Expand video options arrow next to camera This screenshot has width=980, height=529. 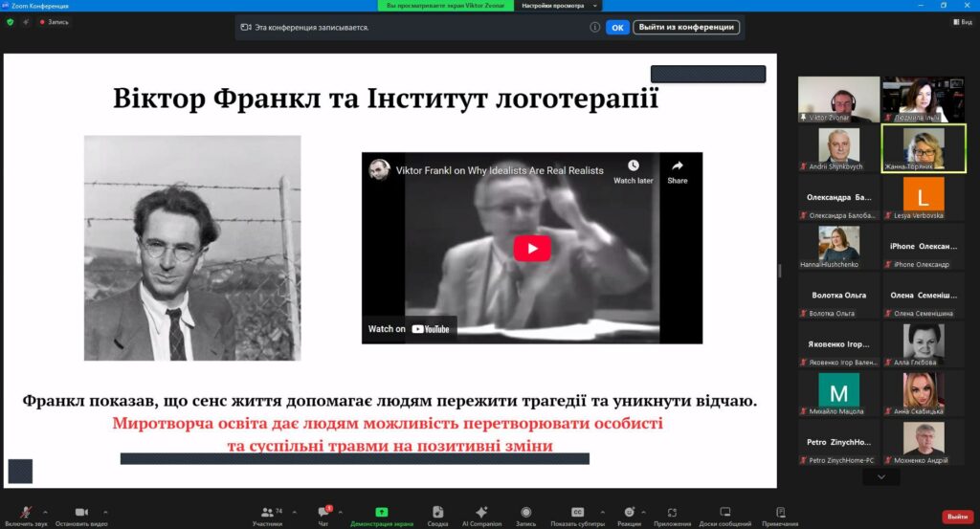click(105, 512)
